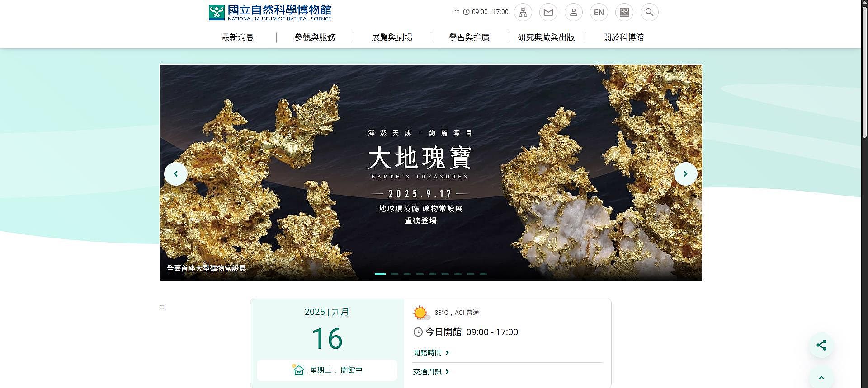
Task: Open the search magnifier icon
Action: [649, 12]
